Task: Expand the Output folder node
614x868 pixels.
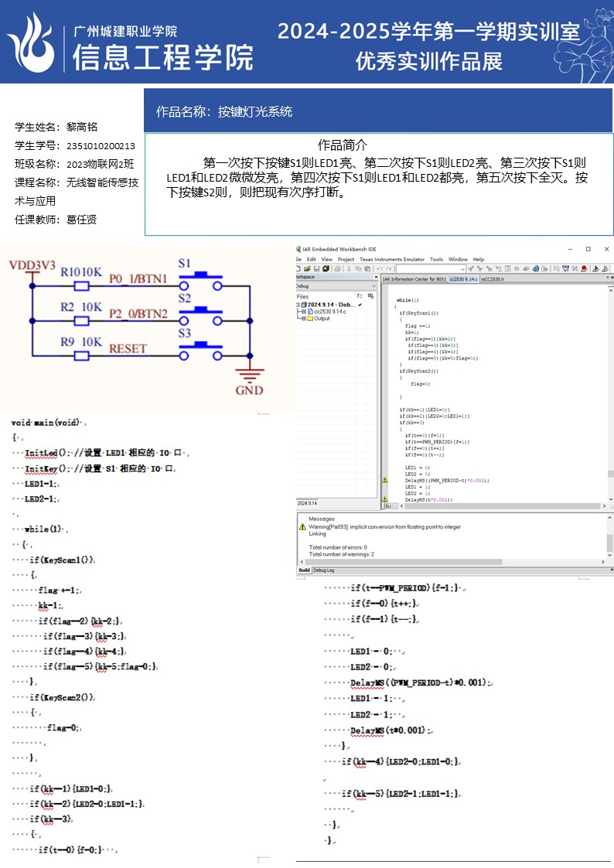Action: [302, 318]
